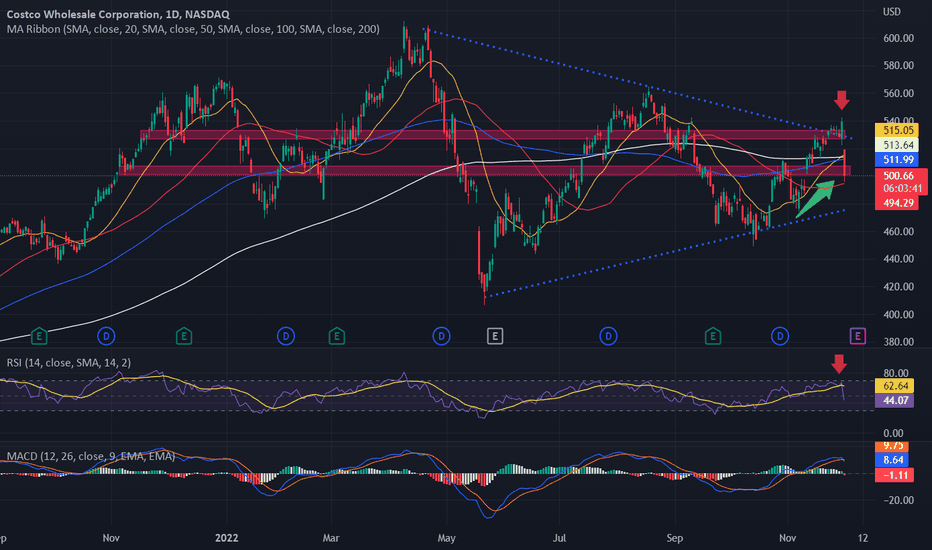Click the 2022 label on the time axis
This screenshot has height=550, width=932.
click(226, 538)
